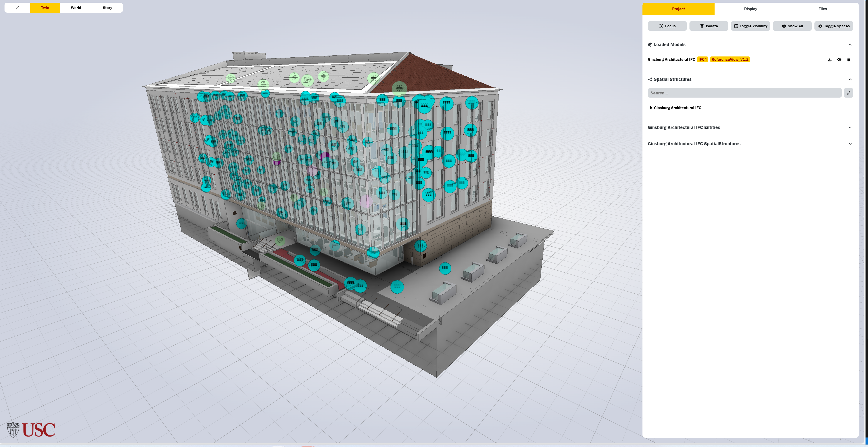Screen dimensions: 868x447
Task: Switch to the Display tab
Action: coord(750,9)
